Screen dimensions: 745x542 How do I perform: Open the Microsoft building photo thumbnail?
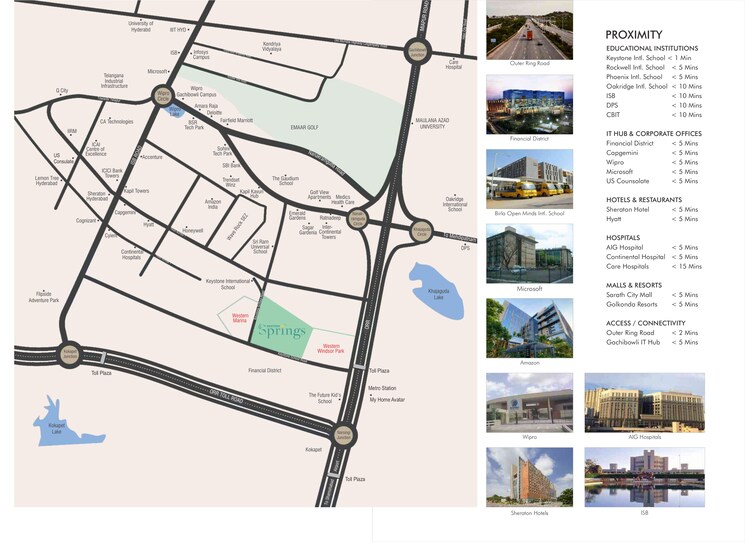point(529,254)
